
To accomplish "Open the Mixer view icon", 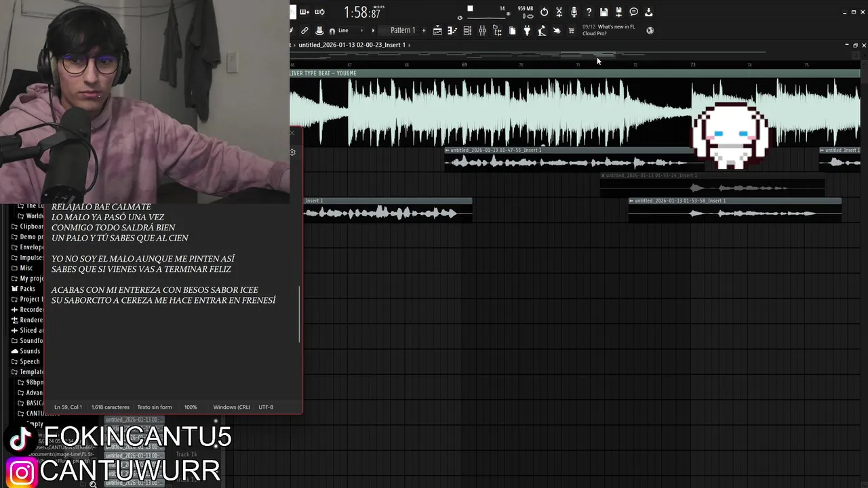I will [x=482, y=30].
